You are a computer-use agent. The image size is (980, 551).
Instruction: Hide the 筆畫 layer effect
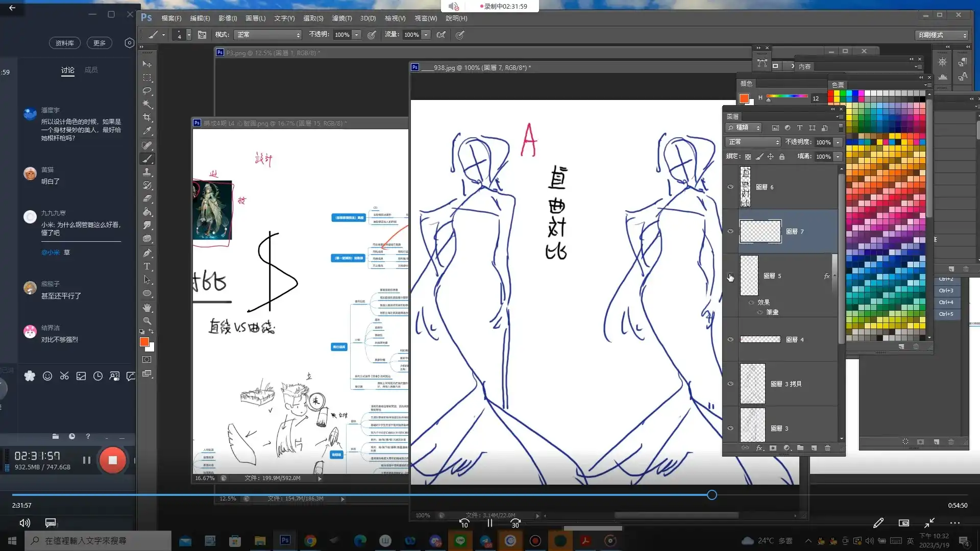pyautogui.click(x=759, y=312)
